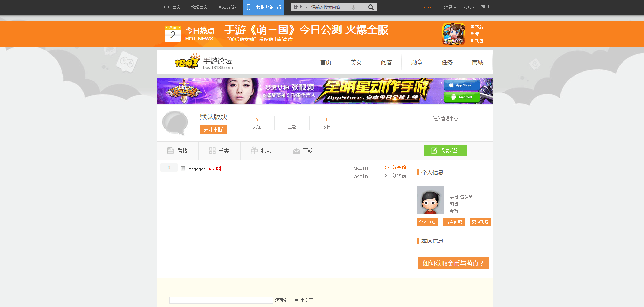The width and height of the screenshot is (644, 307).
Task: Click the pencil icon in 发表话题
Action: click(x=434, y=151)
